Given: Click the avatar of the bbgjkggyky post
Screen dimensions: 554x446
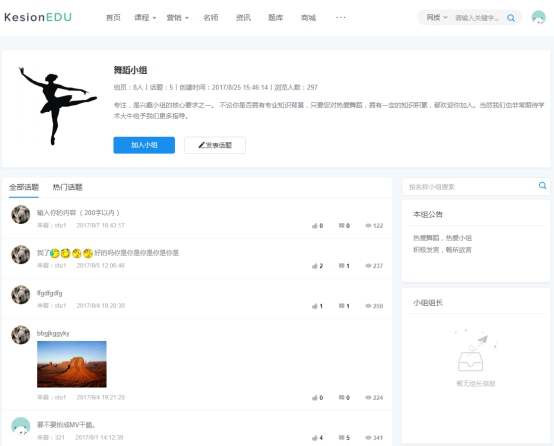Looking at the screenshot, I should [x=20, y=335].
